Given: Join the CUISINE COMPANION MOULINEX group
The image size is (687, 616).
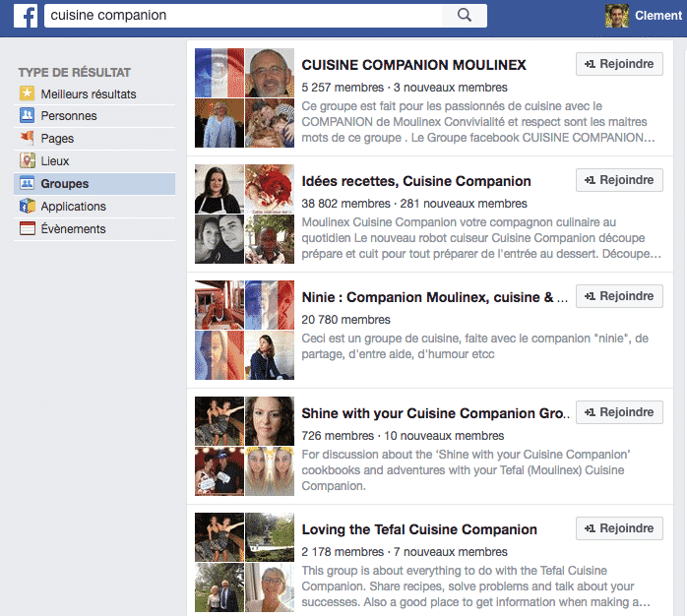Looking at the screenshot, I should click(x=619, y=64).
